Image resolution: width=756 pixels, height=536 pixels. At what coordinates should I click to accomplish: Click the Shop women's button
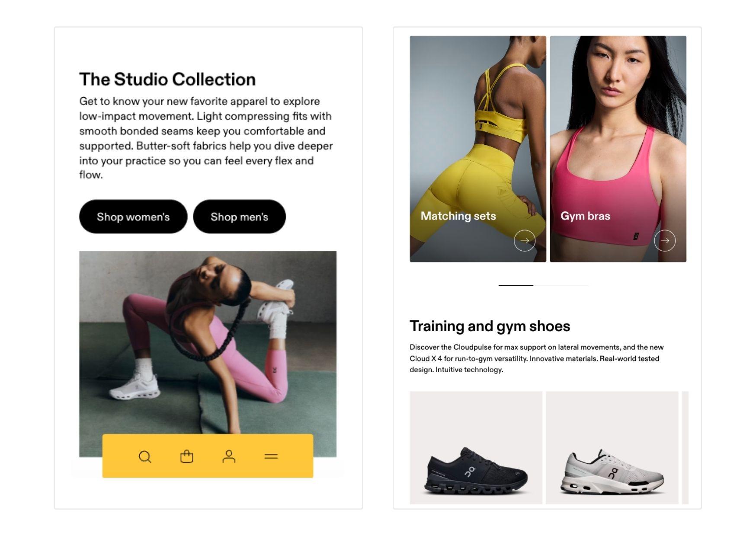(133, 217)
